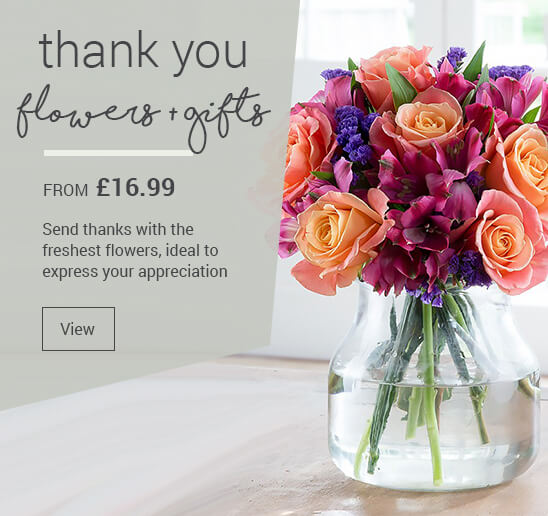Screen dimensions: 548x516
Task: Click the "FROM" label before the price
Action: [65, 190]
